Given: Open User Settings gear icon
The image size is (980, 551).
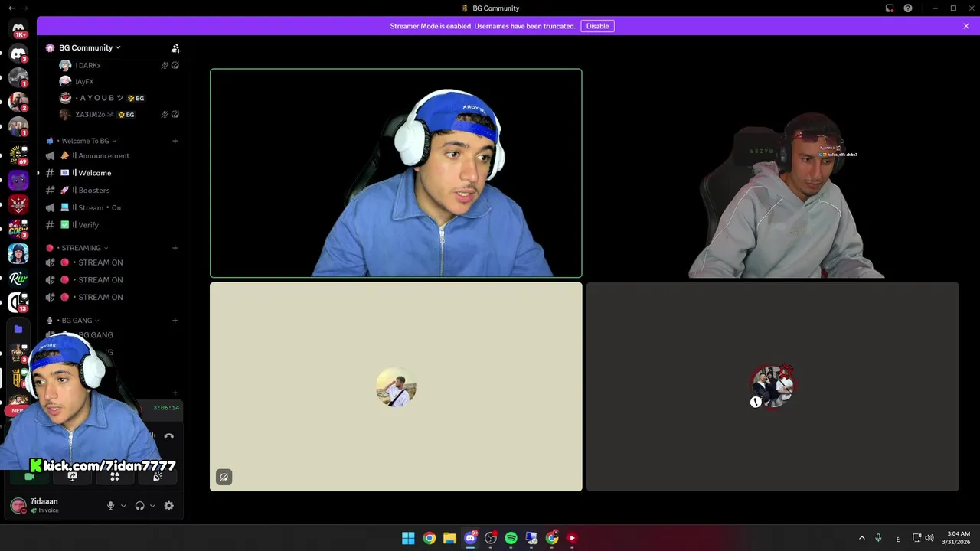Looking at the screenshot, I should point(169,506).
